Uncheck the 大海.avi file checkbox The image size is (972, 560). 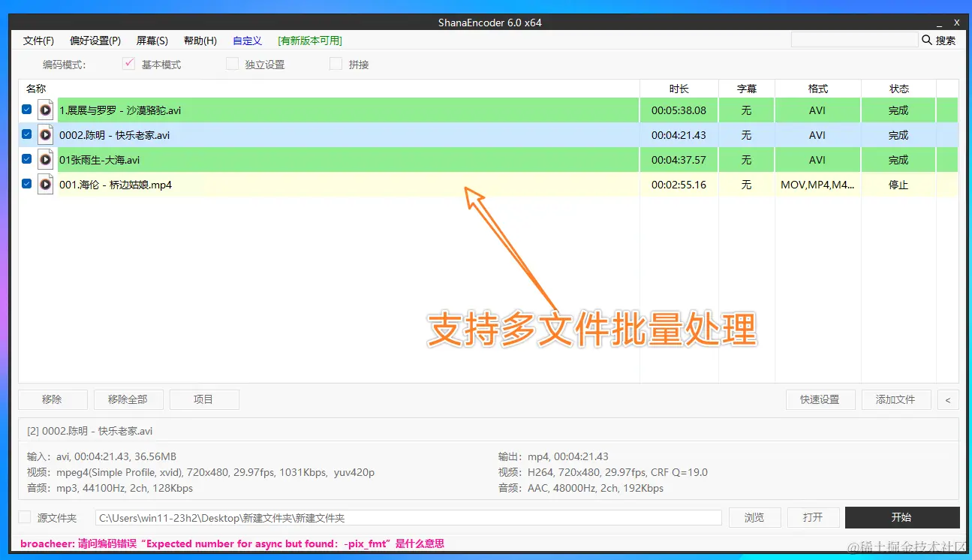point(27,159)
